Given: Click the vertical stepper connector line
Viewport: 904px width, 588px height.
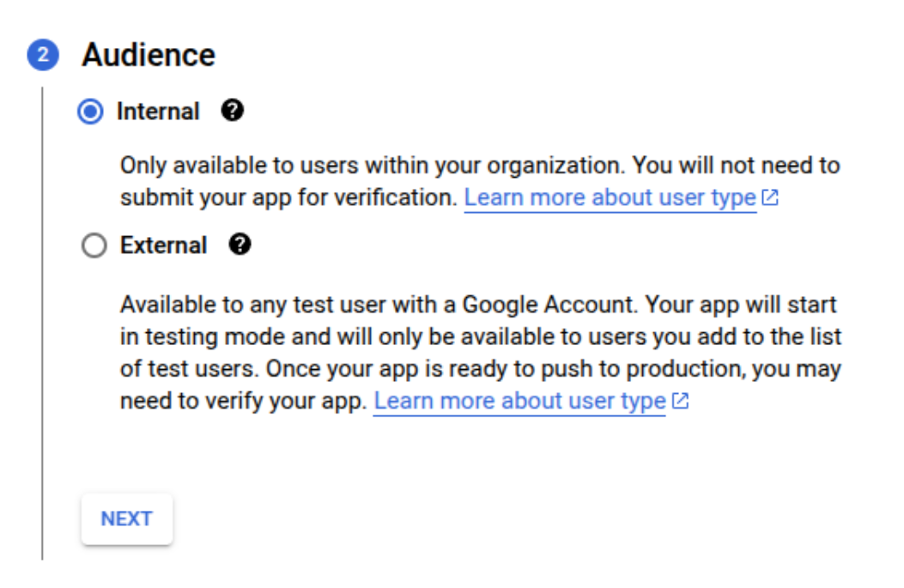Looking at the screenshot, I should [42, 323].
